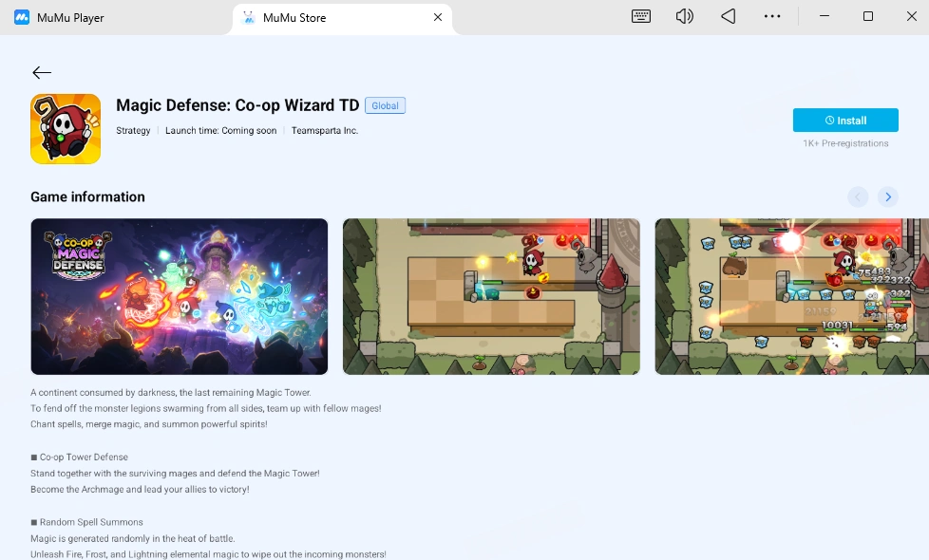This screenshot has height=560, width=929.
Task: Go back using the left arrow
Action: [x=42, y=73]
